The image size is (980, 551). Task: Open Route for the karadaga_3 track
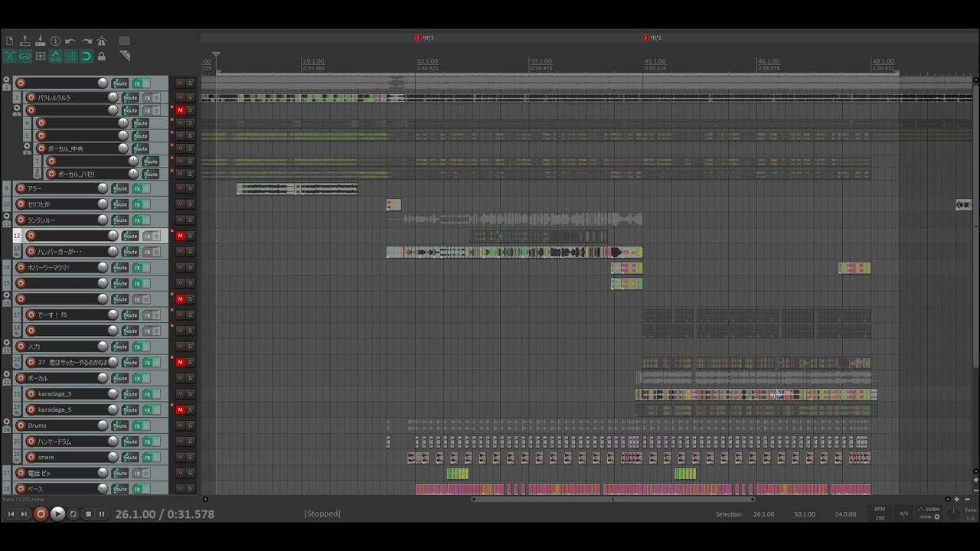pyautogui.click(x=130, y=394)
